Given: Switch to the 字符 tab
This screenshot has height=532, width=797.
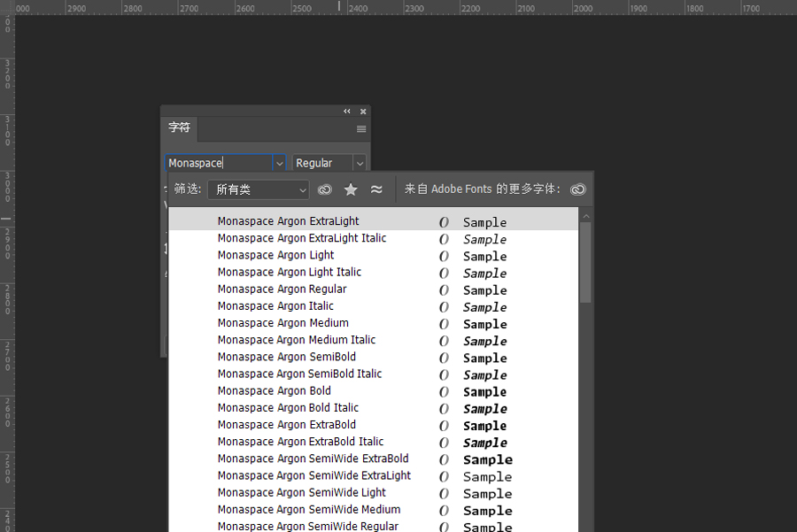Looking at the screenshot, I should point(180,127).
